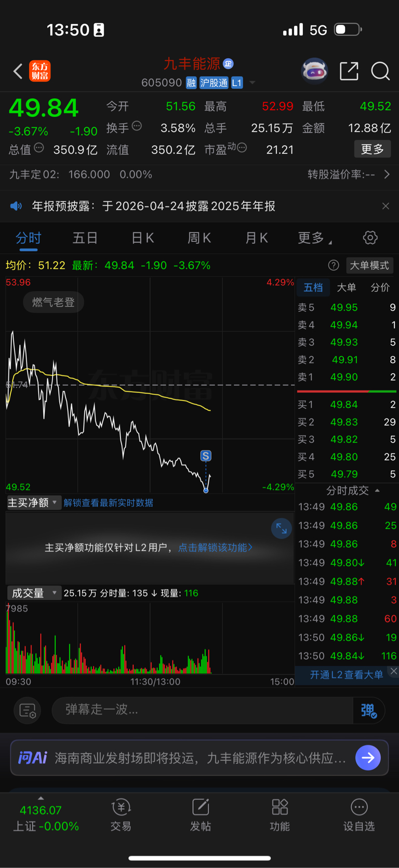Click the 更多 quote details button
Image resolution: width=399 pixels, height=868 pixels.
(373, 149)
